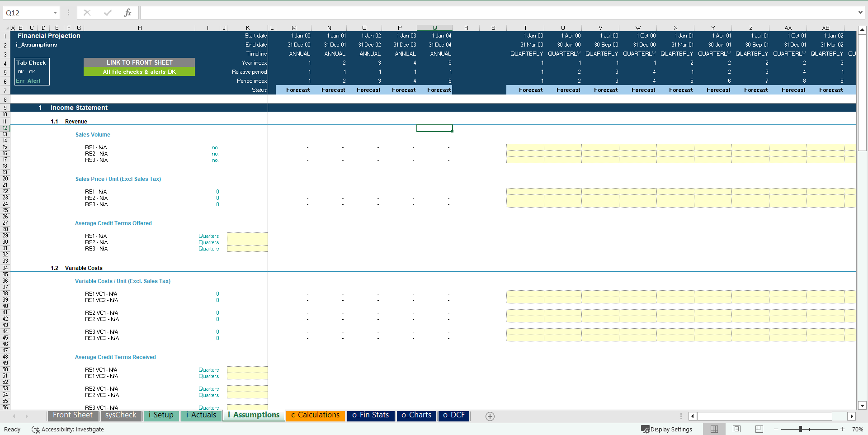
Task: Click the All file checks & alerts OK banner
Action: tap(139, 71)
